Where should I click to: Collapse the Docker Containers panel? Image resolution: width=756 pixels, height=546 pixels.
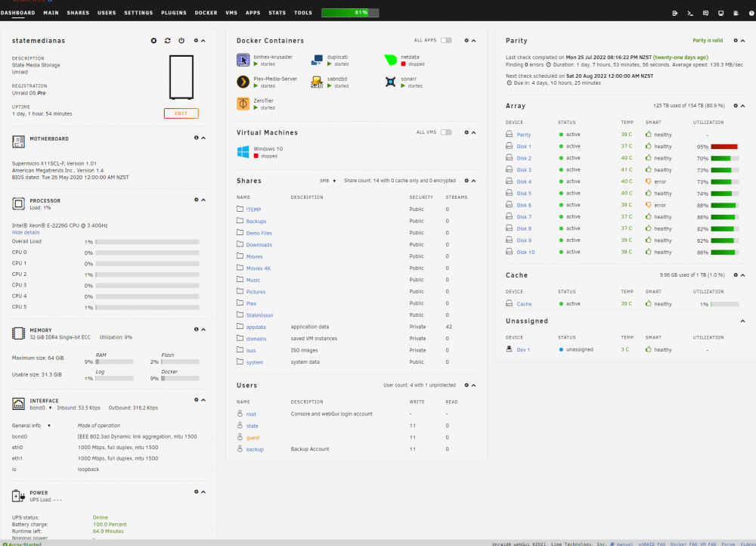point(473,41)
